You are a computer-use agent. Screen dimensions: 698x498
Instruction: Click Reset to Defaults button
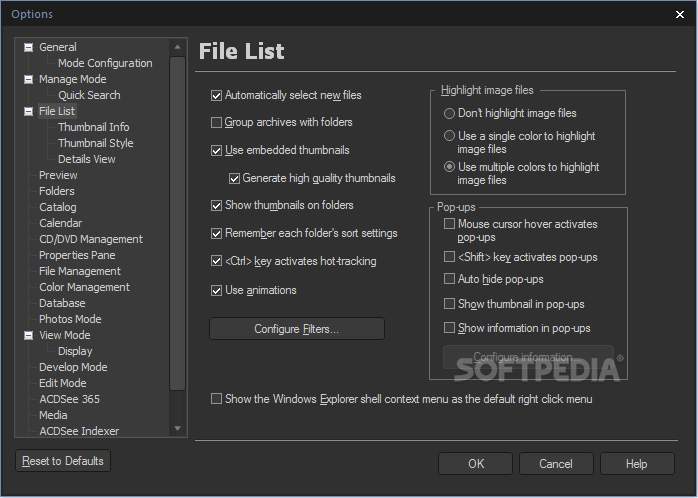[63, 461]
